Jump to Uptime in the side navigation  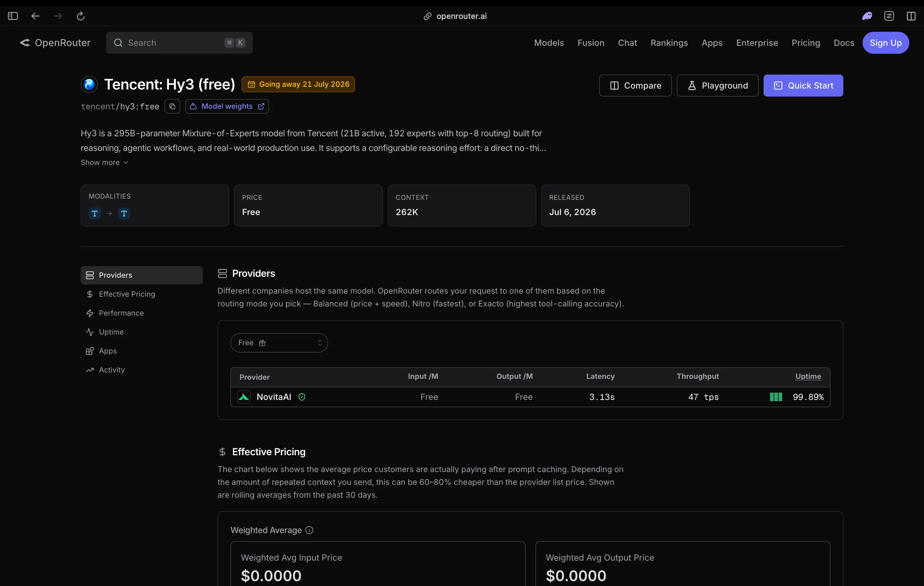coord(141,332)
